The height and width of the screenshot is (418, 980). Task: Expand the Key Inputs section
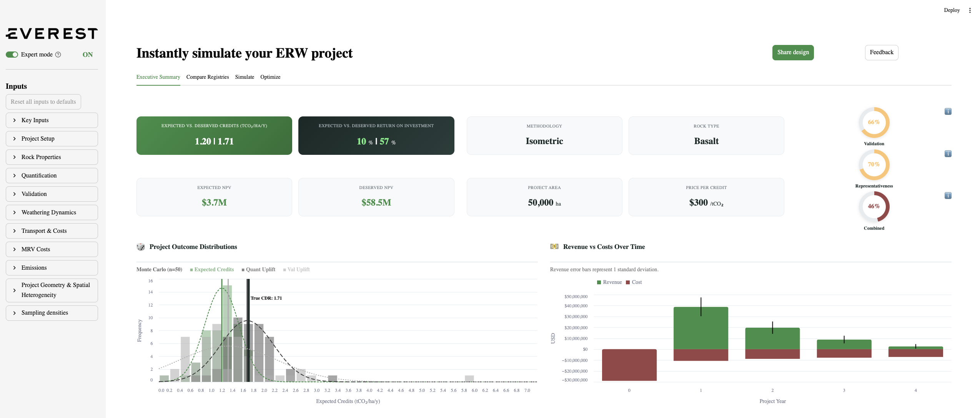52,120
